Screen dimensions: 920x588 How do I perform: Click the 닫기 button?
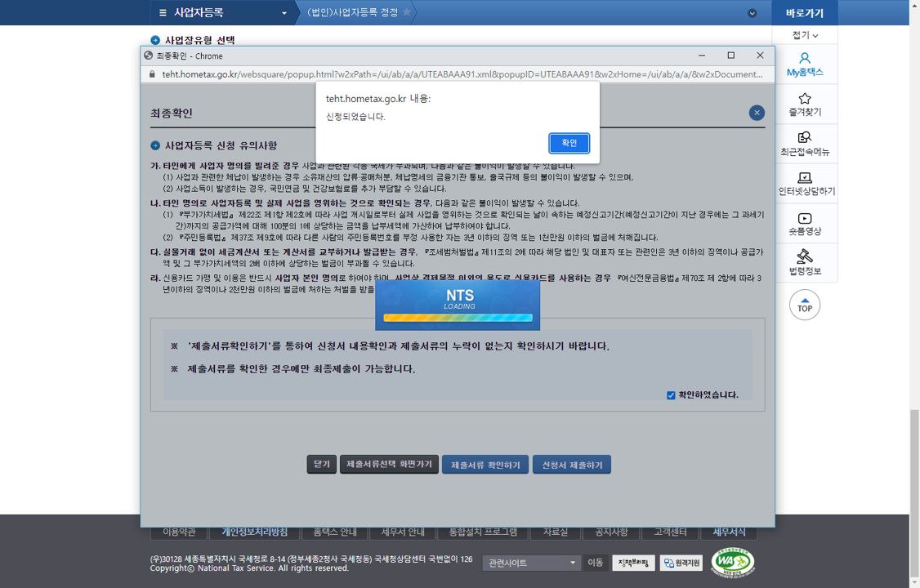pyautogui.click(x=322, y=465)
